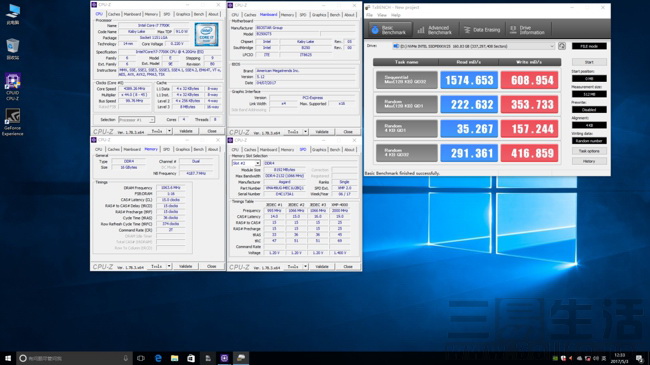Expand Tools dropdown arrow in Memory window
650x365 pixels.
tap(169, 266)
